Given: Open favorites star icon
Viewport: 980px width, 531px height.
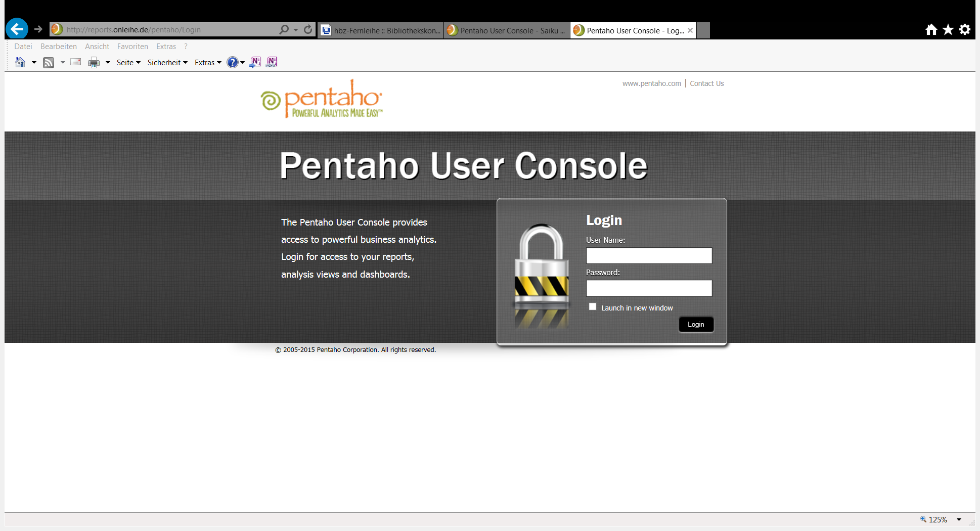Looking at the screenshot, I should pos(948,29).
